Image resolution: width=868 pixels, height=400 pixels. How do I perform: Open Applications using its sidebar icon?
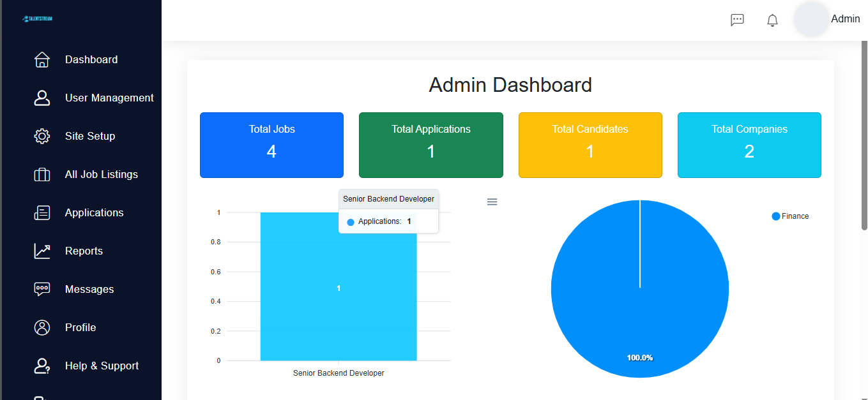pos(42,212)
